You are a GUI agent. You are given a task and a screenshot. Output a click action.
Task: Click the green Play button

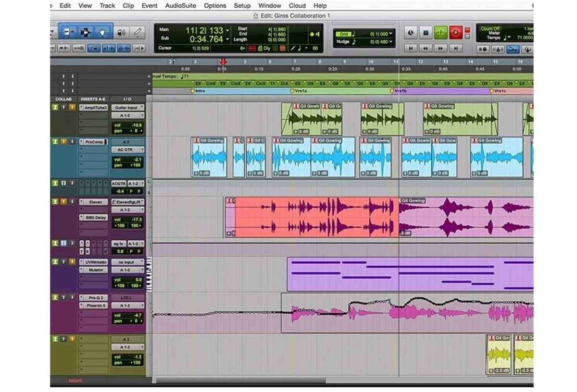tap(440, 33)
